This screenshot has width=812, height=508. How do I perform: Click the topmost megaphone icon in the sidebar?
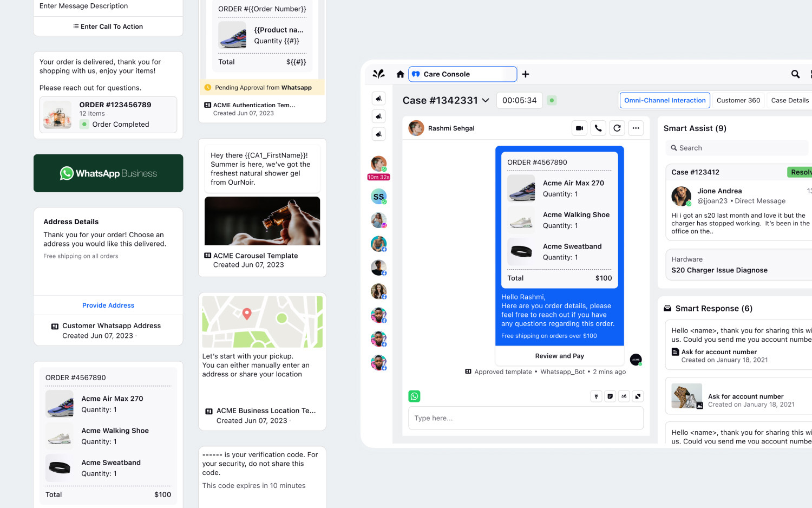379,99
